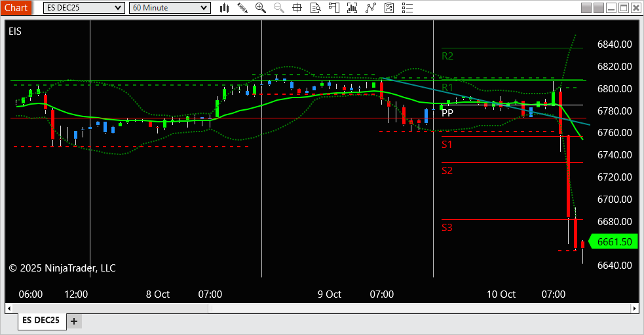The width and height of the screenshot is (644, 335).
Task: Open the Chart Trader icon
Action: click(334, 8)
